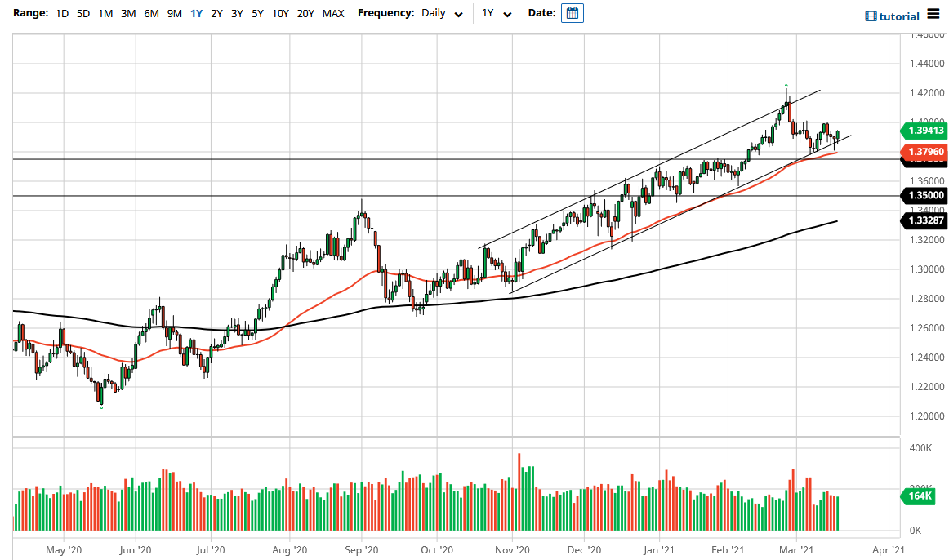The image size is (949, 560).
Task: Switch range to 3Y
Action: click(237, 13)
